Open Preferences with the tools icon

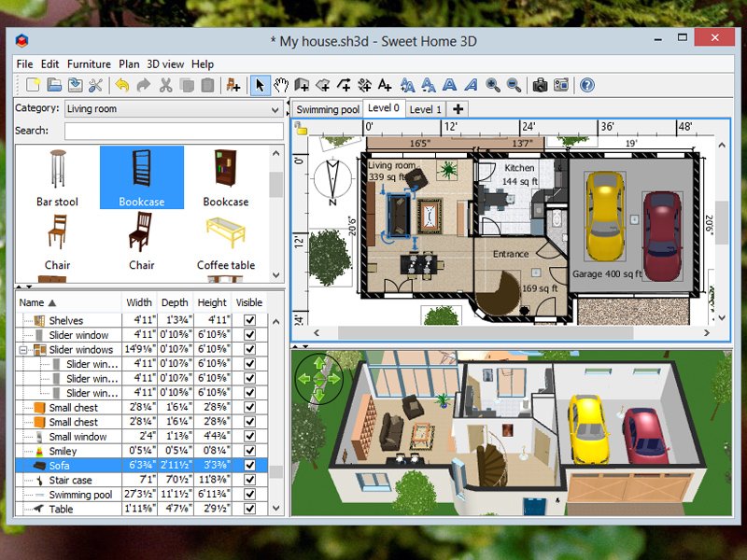(96, 85)
